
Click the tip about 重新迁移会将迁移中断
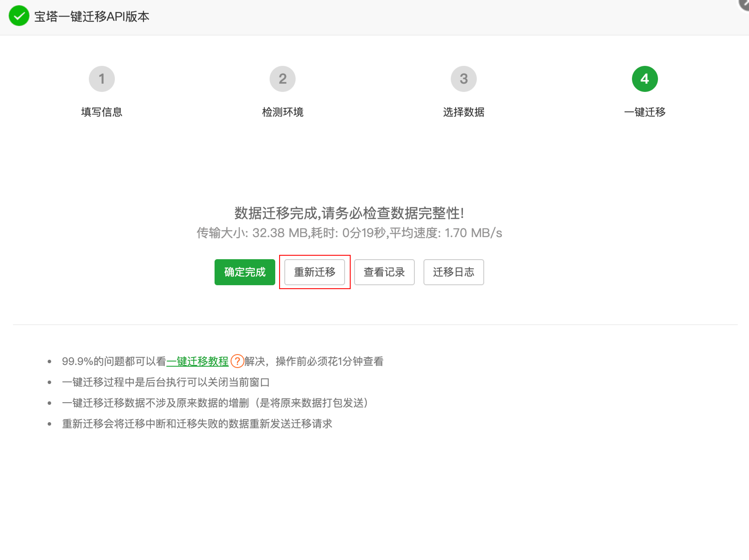(x=197, y=423)
